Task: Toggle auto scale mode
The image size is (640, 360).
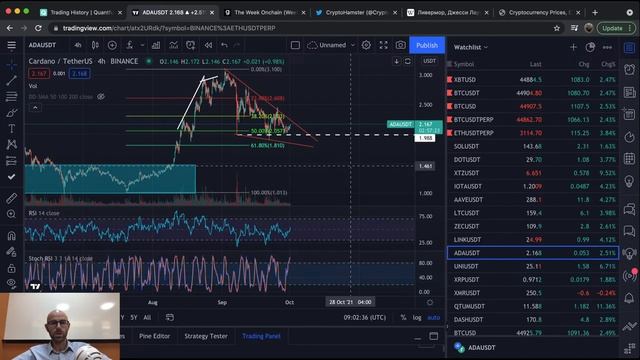Action: [433, 318]
